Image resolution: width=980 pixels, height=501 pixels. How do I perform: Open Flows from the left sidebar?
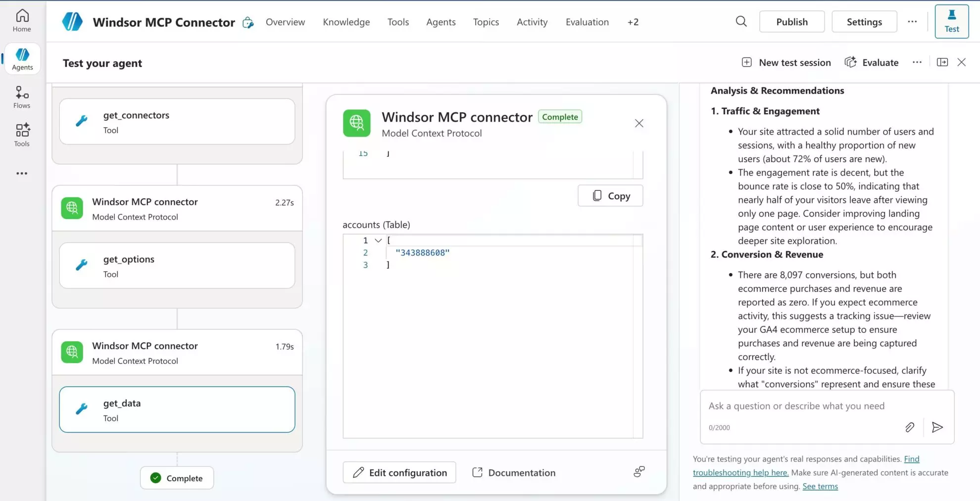click(22, 97)
